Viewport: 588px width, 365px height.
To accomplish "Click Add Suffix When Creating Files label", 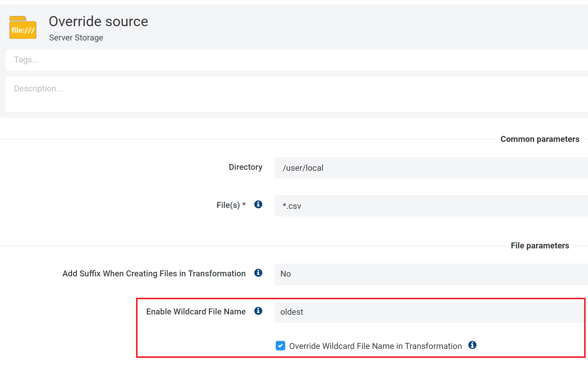I will click(154, 274).
